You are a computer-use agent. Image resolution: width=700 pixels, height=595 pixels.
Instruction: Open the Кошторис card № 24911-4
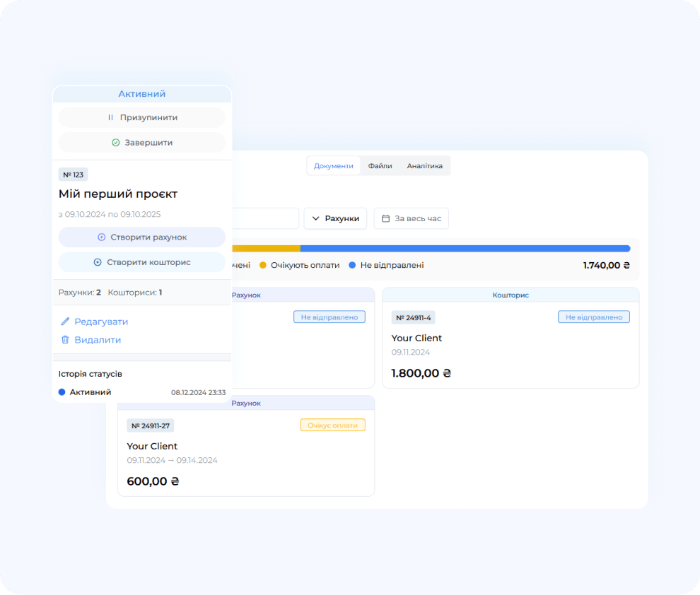click(510, 345)
